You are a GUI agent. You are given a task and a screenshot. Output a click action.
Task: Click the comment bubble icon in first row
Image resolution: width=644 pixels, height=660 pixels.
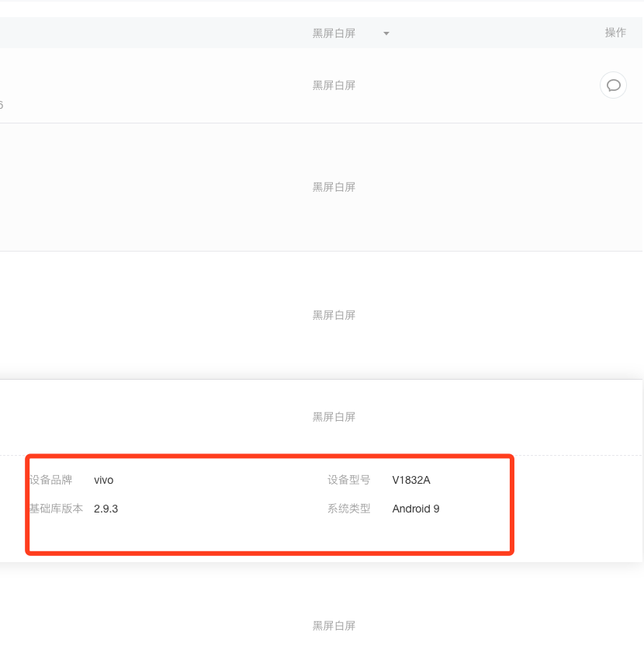point(613,85)
